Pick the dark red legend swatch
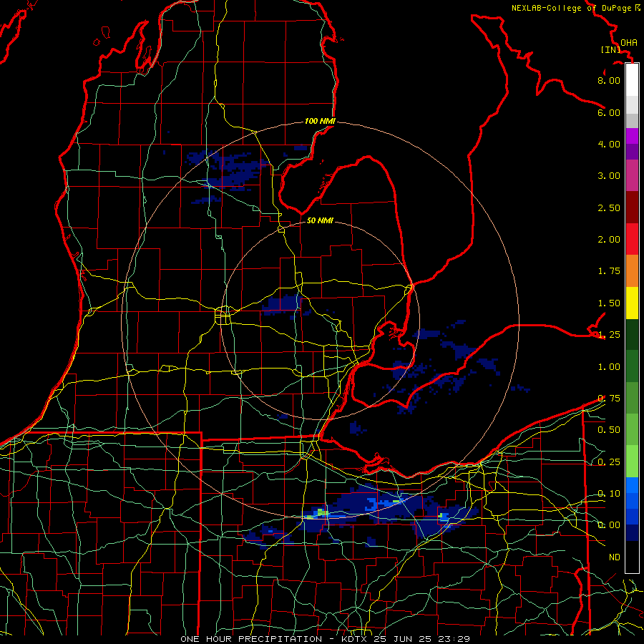This screenshot has height=644, width=644. 632,208
